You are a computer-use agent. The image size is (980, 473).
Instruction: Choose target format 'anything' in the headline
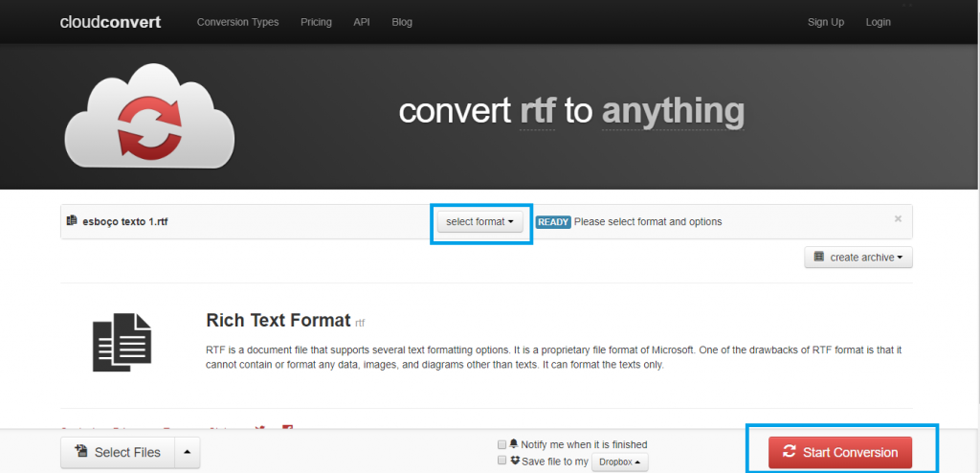(x=673, y=112)
